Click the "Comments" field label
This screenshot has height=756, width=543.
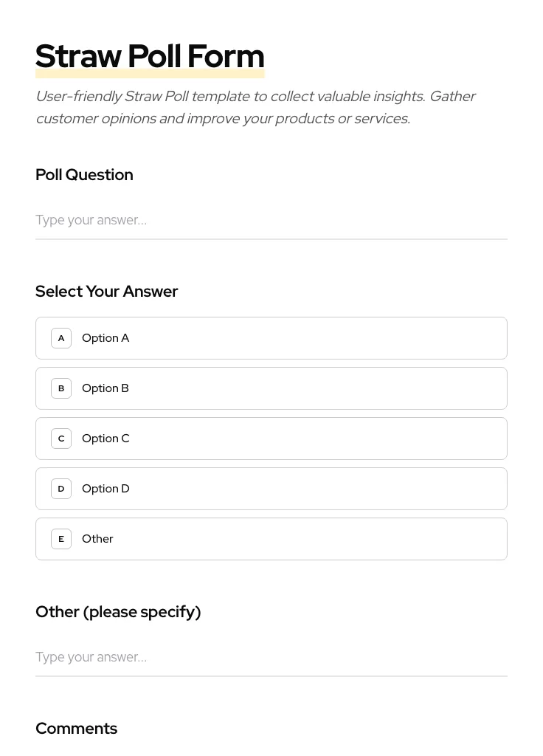click(76, 729)
